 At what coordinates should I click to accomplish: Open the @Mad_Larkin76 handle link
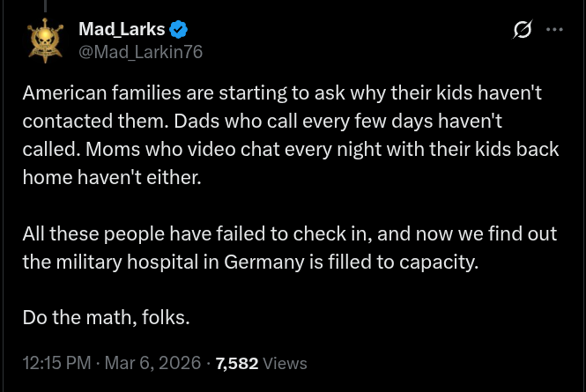[141, 52]
